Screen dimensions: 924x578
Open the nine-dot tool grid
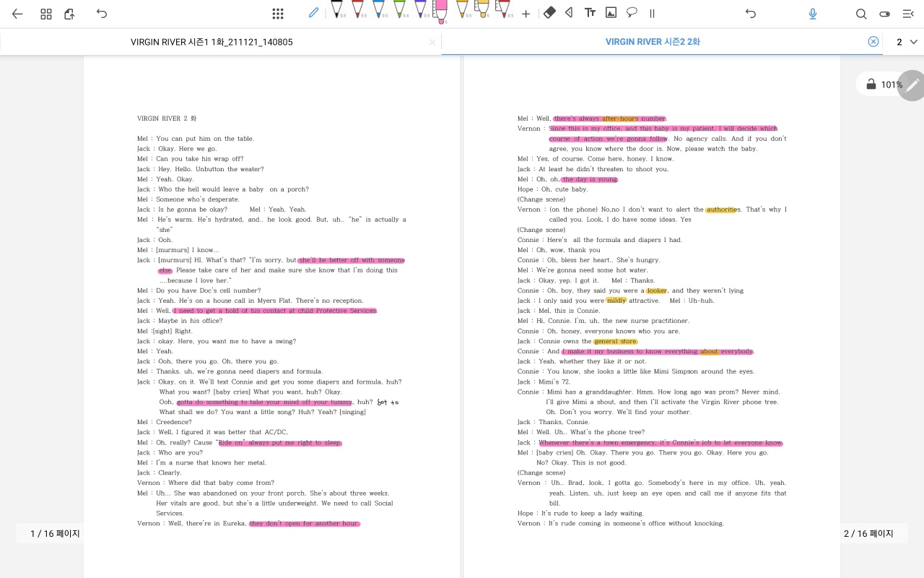click(278, 14)
